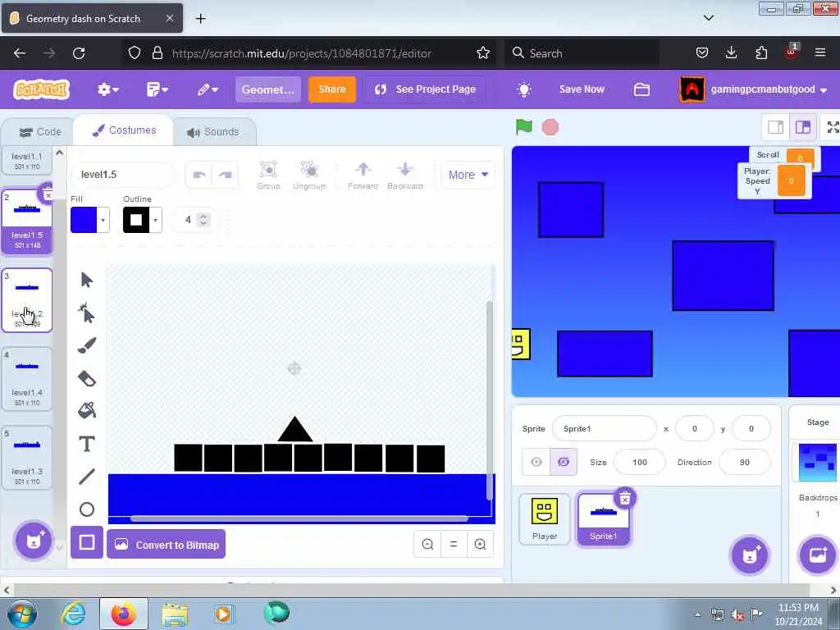840x630 pixels.
Task: Reset costume canvas zoom
Action: click(453, 545)
